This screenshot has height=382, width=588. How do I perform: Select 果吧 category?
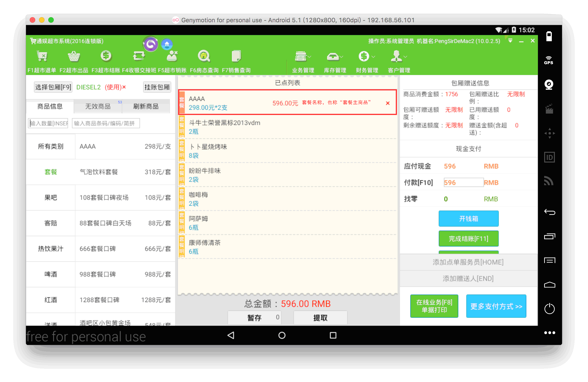coord(50,197)
